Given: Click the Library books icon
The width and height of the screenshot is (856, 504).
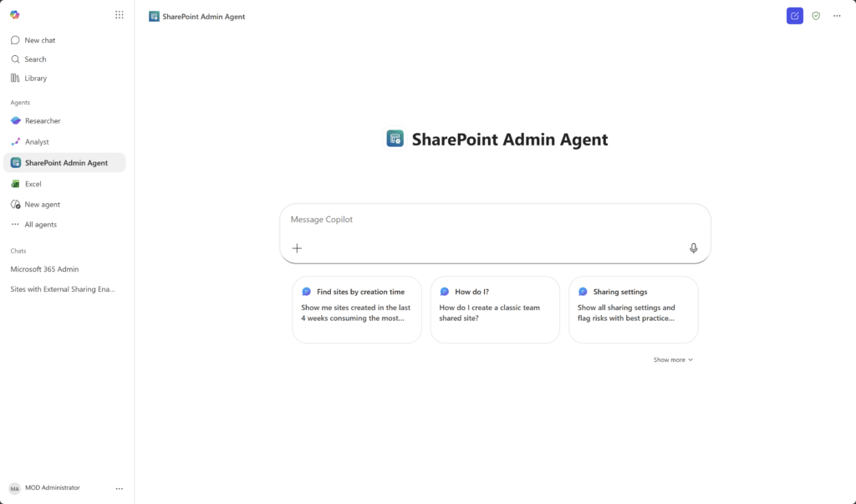Looking at the screenshot, I should click(15, 78).
